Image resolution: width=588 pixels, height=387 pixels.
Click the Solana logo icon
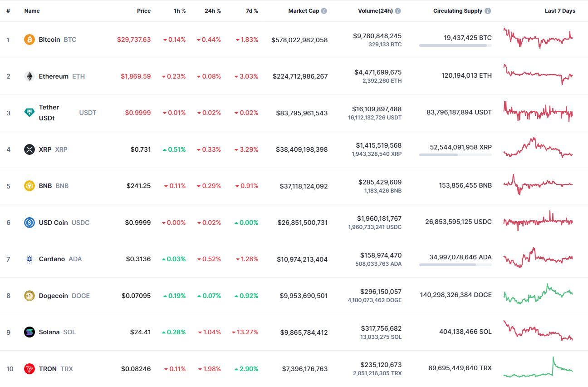(29, 332)
